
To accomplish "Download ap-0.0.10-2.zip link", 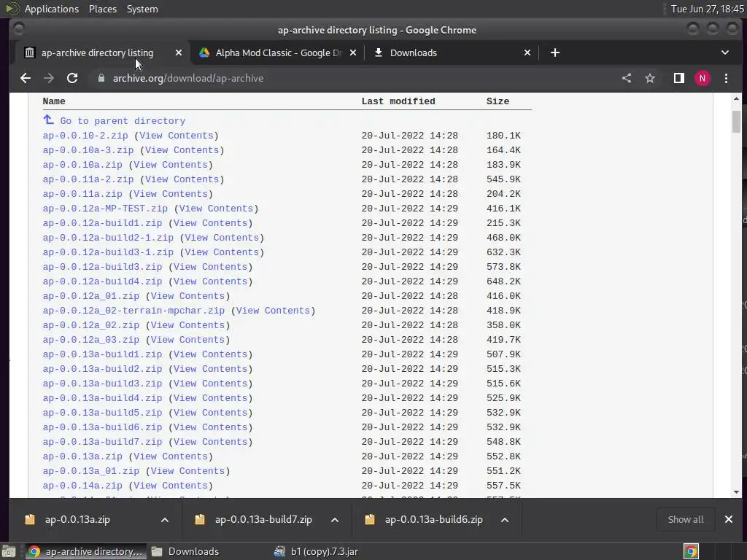I will click(85, 136).
